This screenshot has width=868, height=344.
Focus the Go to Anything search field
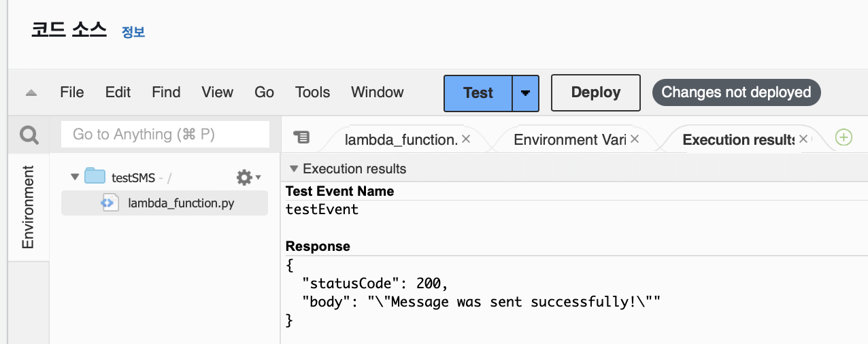click(x=165, y=135)
